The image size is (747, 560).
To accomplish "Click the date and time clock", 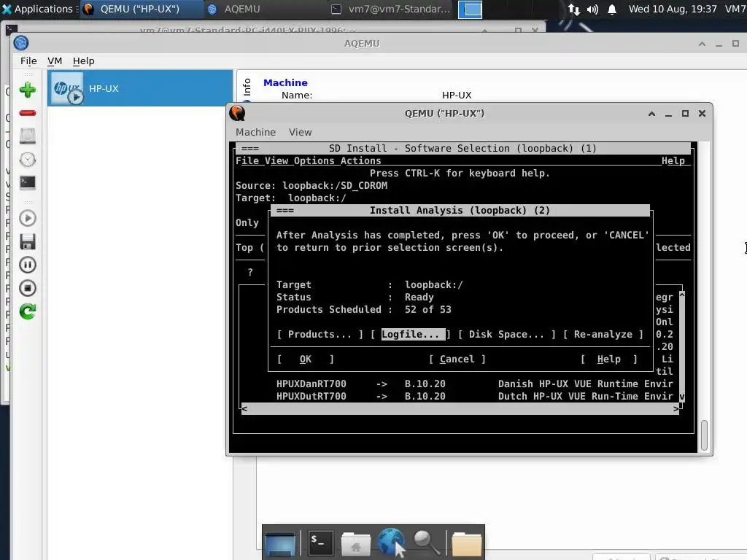I will [673, 9].
